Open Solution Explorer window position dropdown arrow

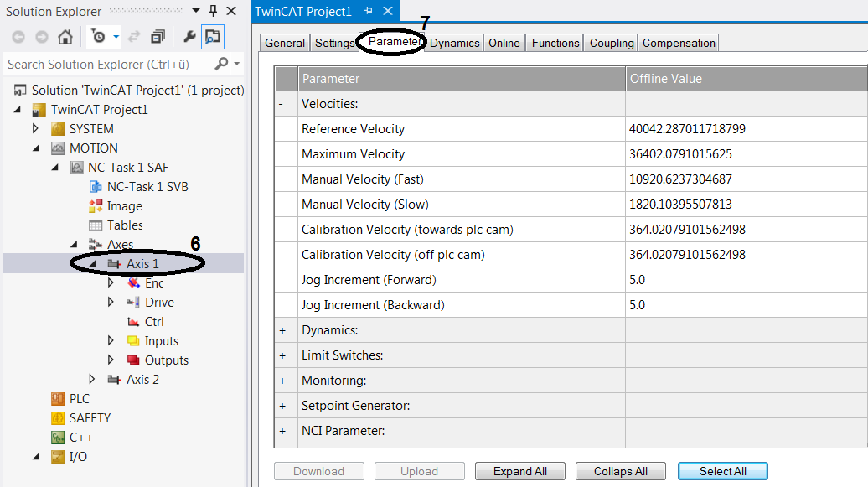coord(196,11)
